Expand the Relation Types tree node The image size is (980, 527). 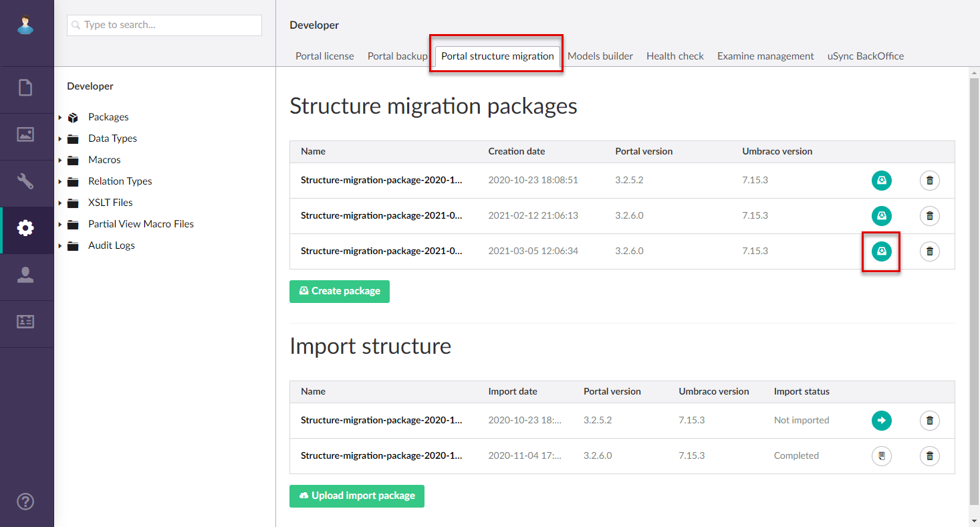tap(60, 181)
